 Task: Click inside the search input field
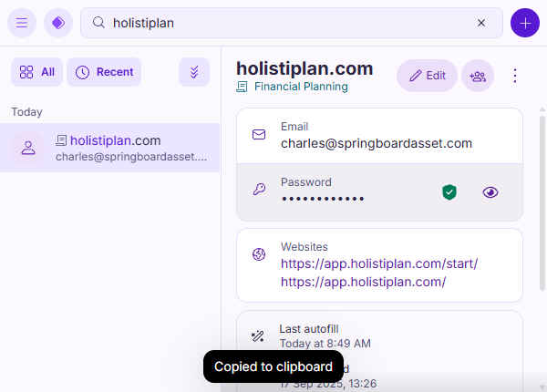[x=283, y=23]
